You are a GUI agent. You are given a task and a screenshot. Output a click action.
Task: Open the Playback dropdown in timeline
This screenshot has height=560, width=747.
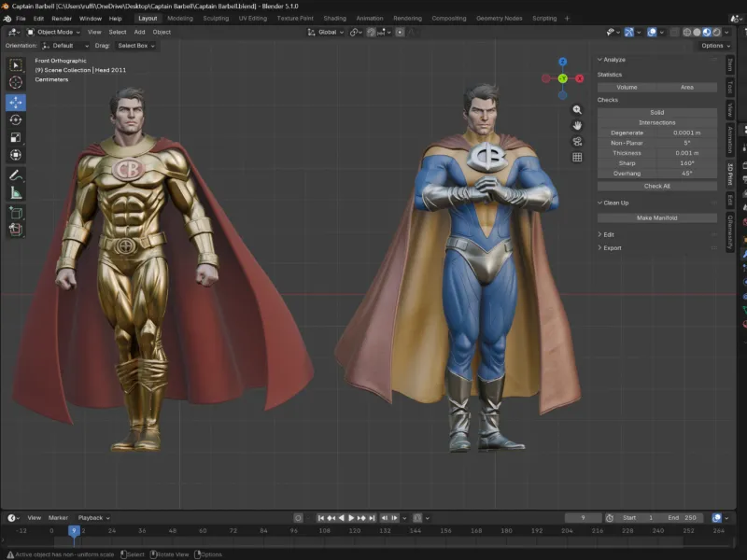(x=94, y=518)
